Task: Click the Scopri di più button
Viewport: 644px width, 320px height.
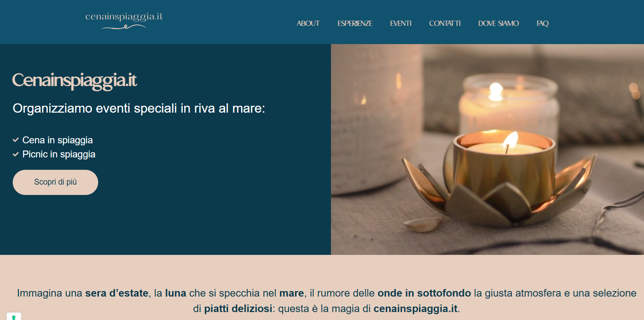Action: (x=55, y=182)
